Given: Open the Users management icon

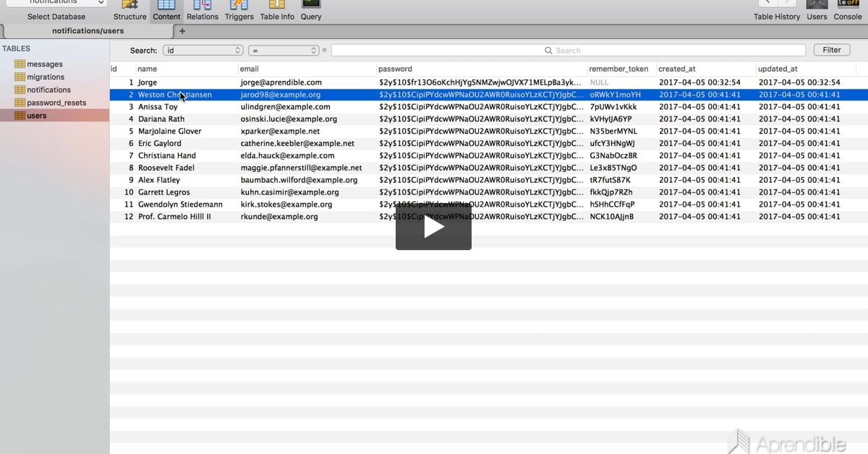Looking at the screenshot, I should (817, 10).
